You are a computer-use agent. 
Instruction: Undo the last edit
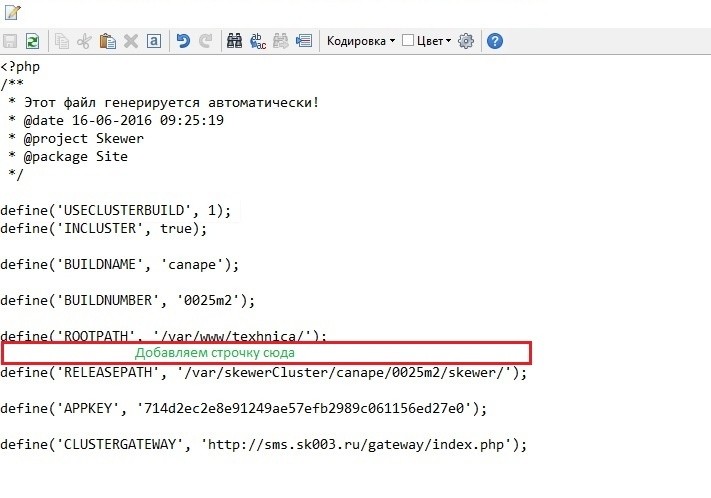click(x=183, y=41)
